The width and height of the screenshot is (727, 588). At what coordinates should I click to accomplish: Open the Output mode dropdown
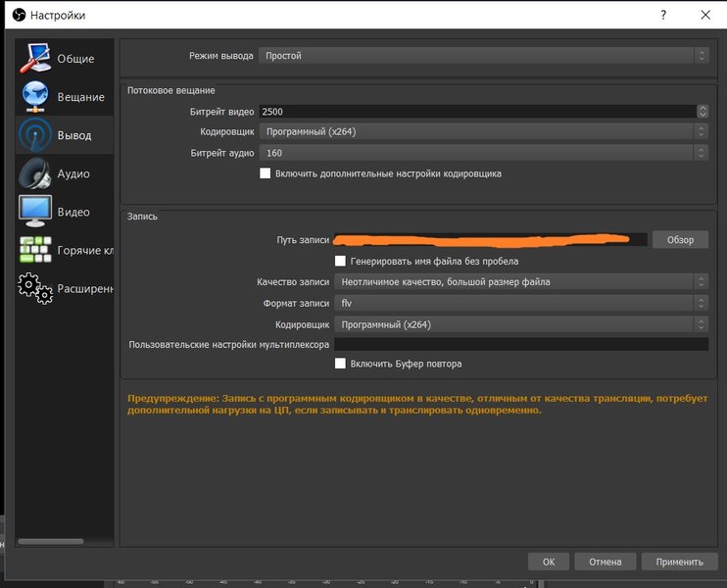[484, 56]
